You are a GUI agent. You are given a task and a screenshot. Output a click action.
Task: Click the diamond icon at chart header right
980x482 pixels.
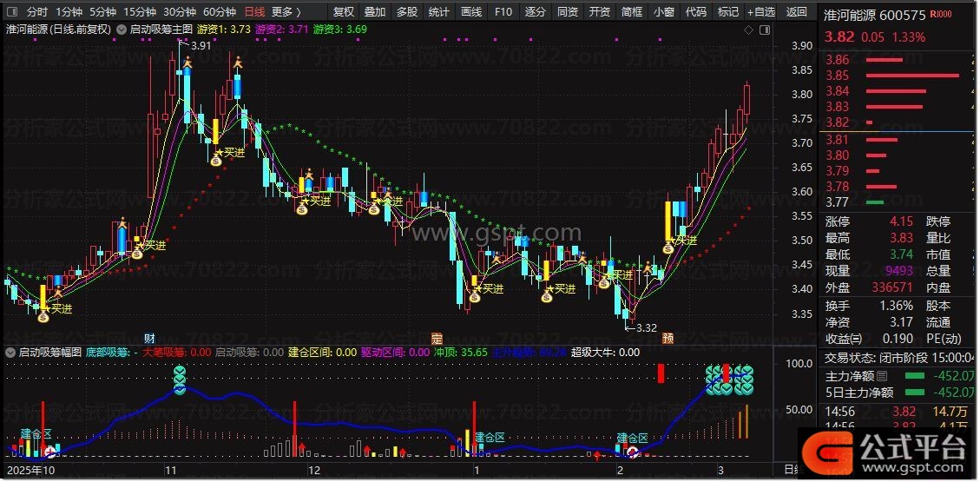tap(749, 30)
